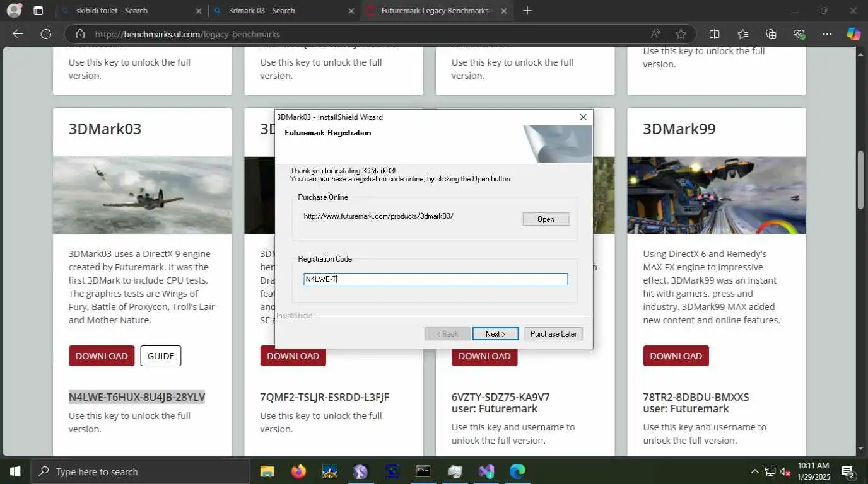
Task: Click the 3DMark99 card heading
Action: 679,129
